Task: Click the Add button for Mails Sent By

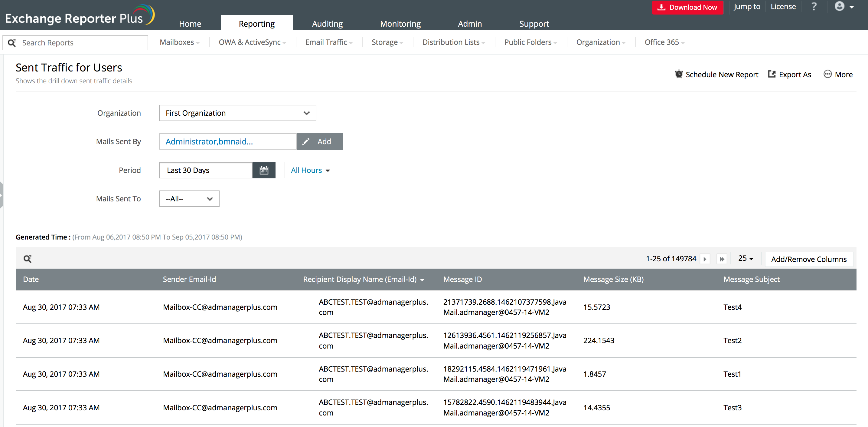Action: (319, 142)
